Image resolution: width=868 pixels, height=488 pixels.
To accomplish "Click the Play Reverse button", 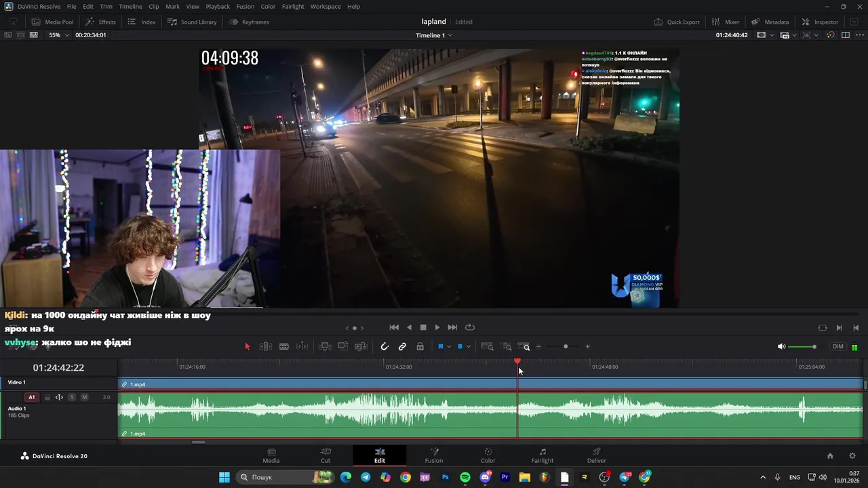I will pyautogui.click(x=409, y=327).
